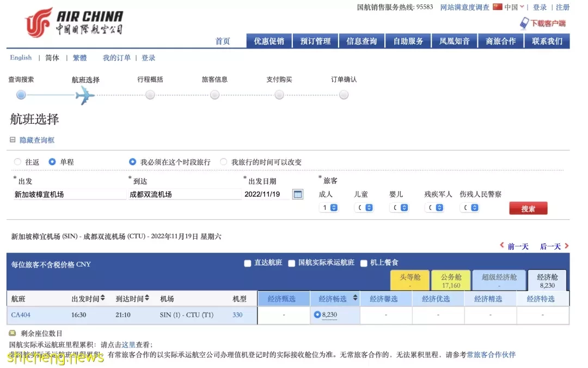Sort by 到达时间 arrows
The height and width of the screenshot is (368, 588).
147,298
